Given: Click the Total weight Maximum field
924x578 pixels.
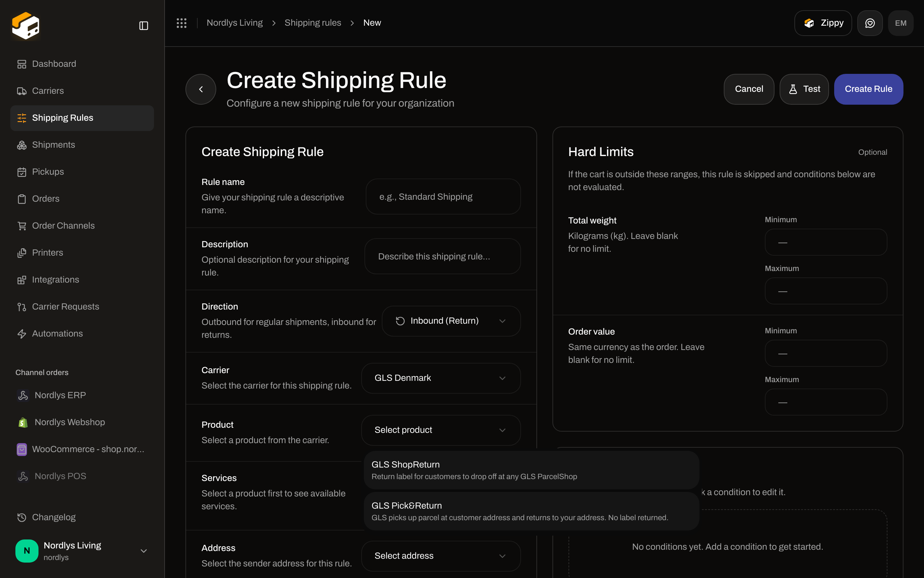Looking at the screenshot, I should coord(826,291).
